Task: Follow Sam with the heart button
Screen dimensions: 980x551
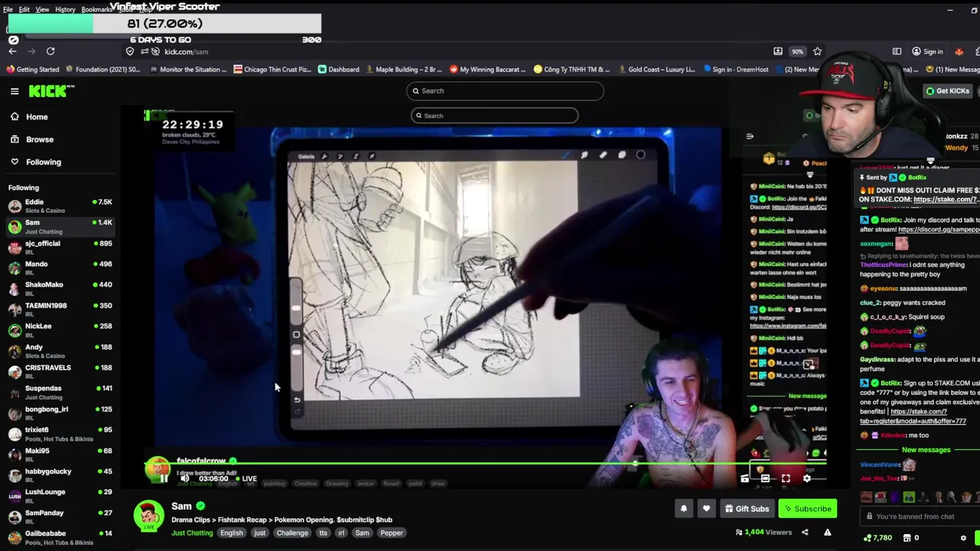Action: coord(707,509)
